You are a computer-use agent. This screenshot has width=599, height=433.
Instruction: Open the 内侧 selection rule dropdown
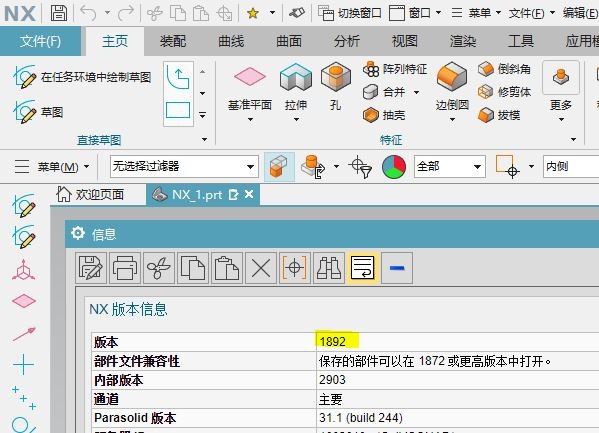point(571,166)
